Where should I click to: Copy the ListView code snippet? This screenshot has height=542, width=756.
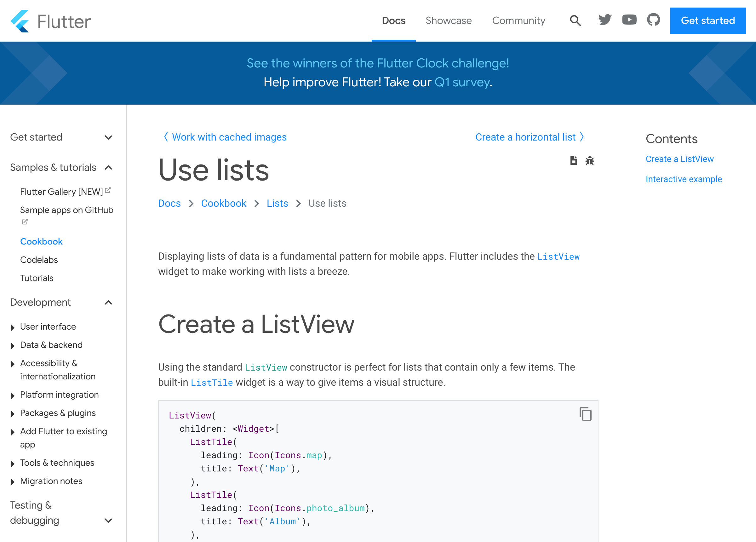point(585,414)
